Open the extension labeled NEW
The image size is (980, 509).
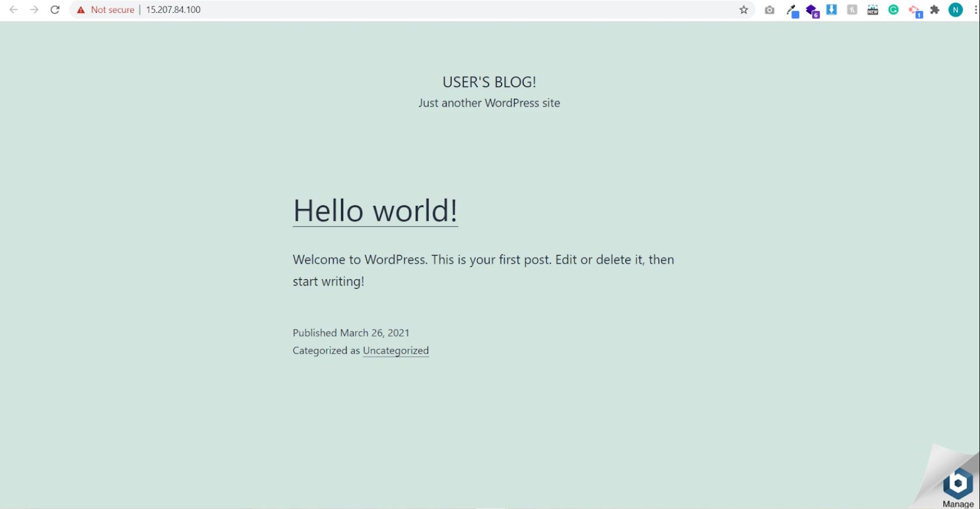click(873, 10)
